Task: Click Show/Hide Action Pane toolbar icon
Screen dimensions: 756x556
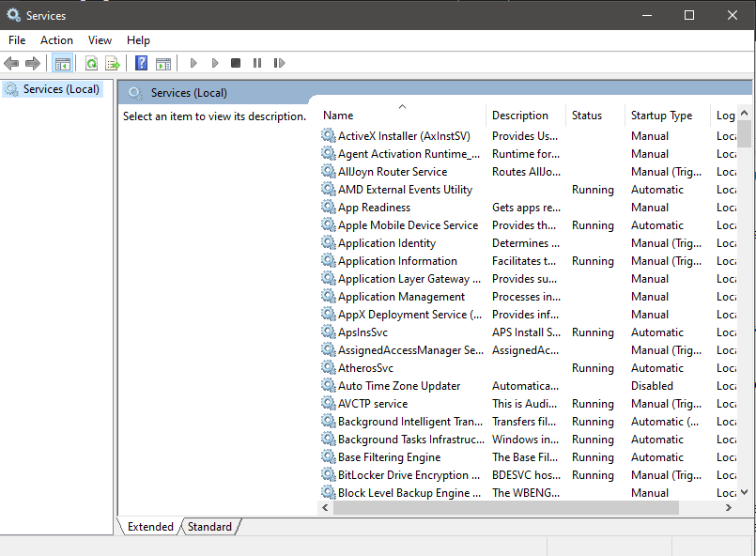Action: [x=163, y=63]
